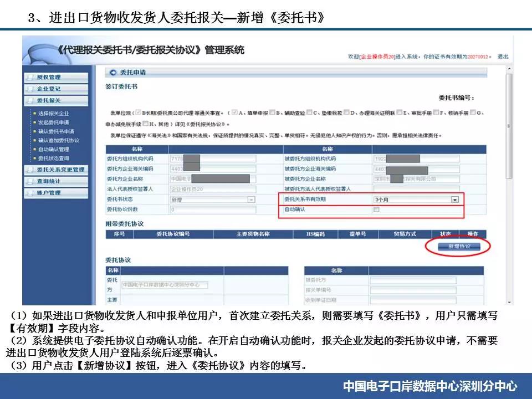Screen dimensions: 532x399
Task: Open the 委托书状态 dropdown
Action: (251, 199)
